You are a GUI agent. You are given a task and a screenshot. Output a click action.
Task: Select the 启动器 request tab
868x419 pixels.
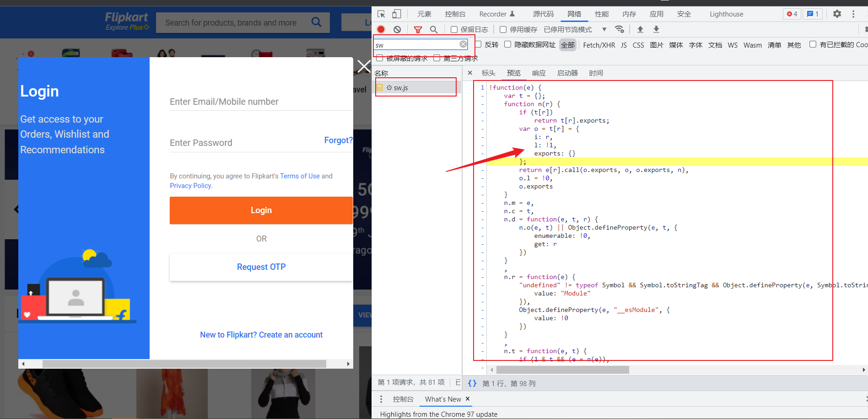(x=567, y=73)
